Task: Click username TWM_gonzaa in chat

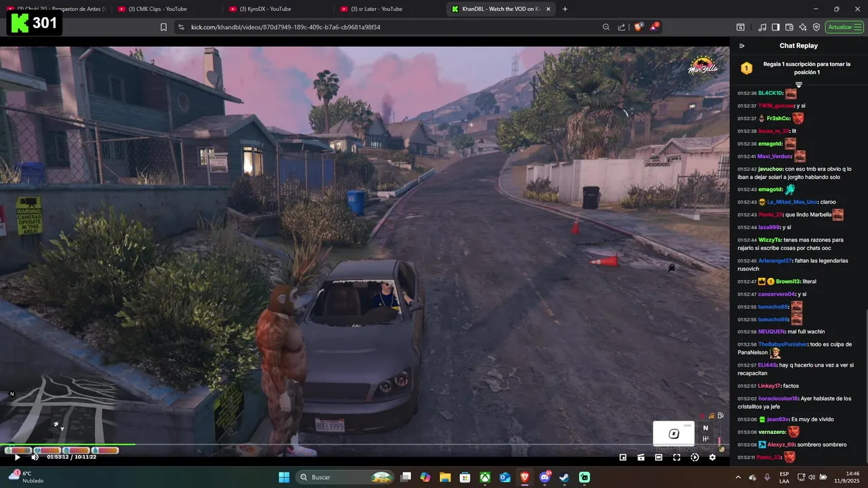Action: click(776, 106)
